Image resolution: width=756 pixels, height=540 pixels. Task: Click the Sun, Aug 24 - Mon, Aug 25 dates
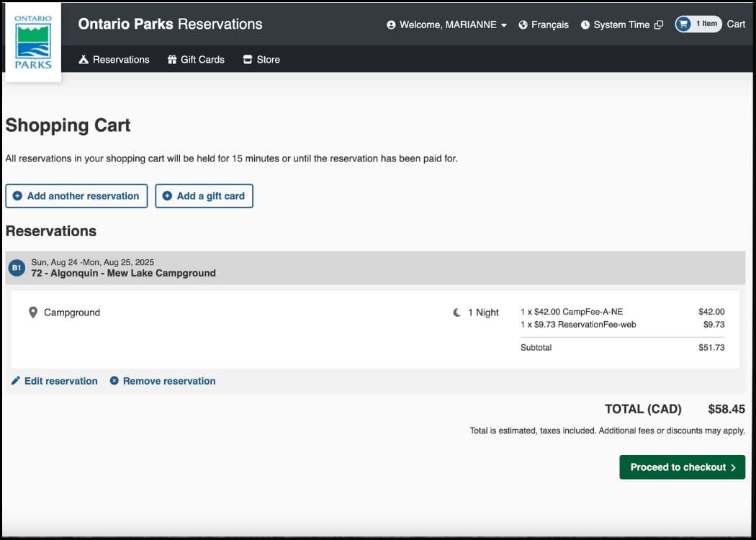[93, 262]
